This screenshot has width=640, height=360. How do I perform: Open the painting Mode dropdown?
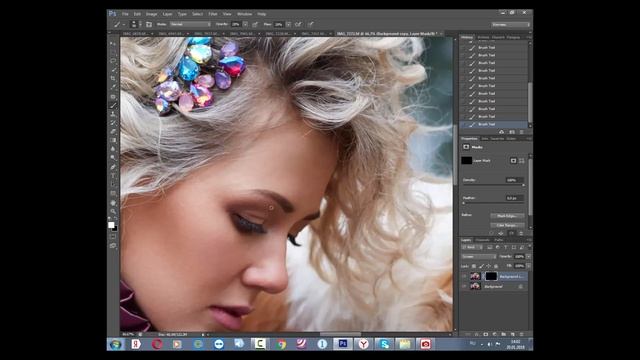coord(190,24)
